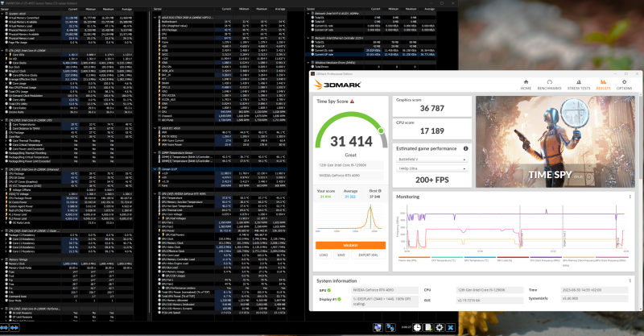The height and width of the screenshot is (336, 644).
Task: Expand the Core Distance to TjMAX row
Action: pyautogui.click(x=6, y=128)
